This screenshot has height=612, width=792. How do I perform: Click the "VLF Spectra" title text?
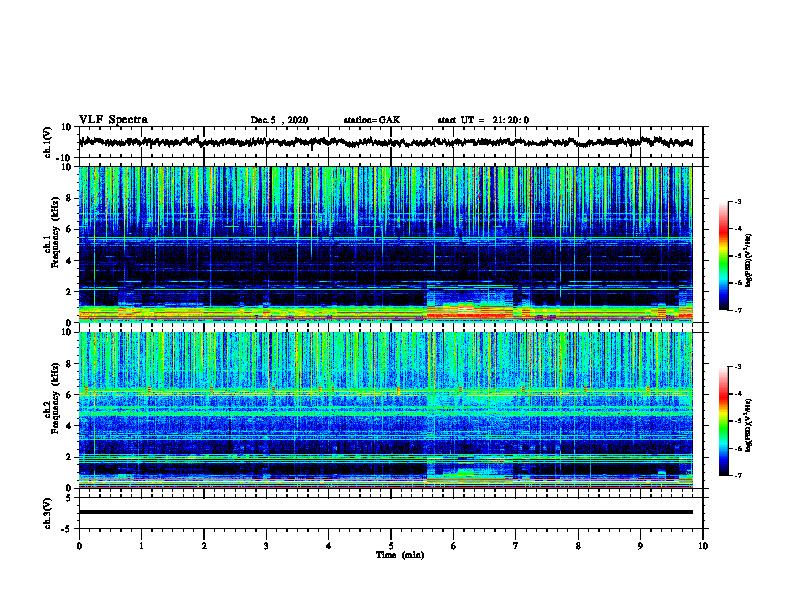tap(113, 120)
